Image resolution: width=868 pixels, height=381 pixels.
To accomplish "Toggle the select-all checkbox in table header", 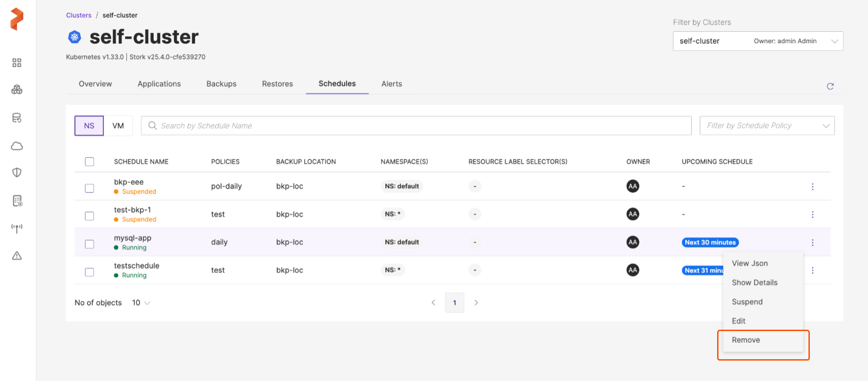I will 90,162.
